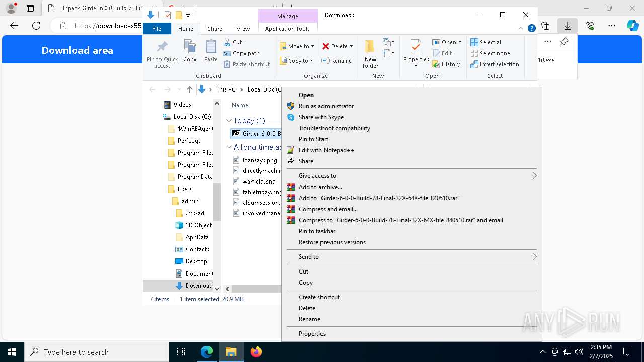Create a New folder from the ribbon
Screen dimensions: 644x362
click(x=370, y=54)
